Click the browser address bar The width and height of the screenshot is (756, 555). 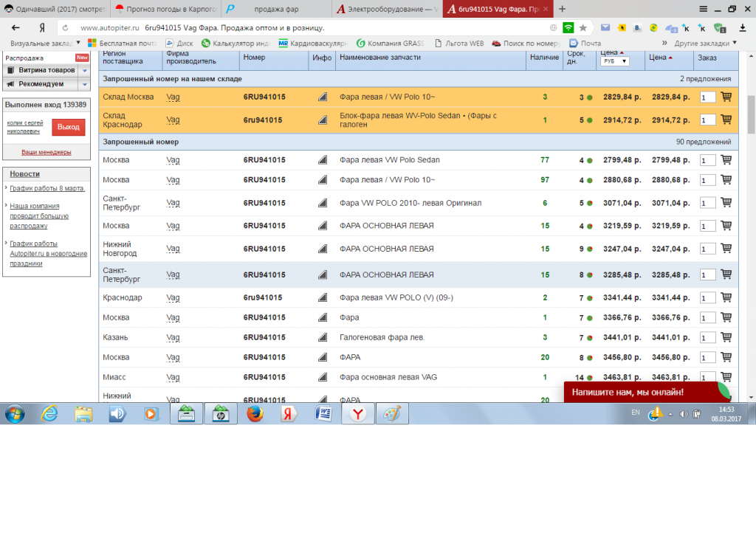(x=309, y=28)
